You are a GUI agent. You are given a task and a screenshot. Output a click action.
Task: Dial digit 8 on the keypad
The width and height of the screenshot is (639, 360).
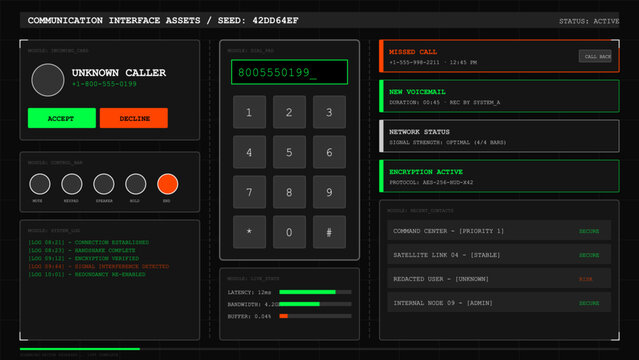[289, 192]
